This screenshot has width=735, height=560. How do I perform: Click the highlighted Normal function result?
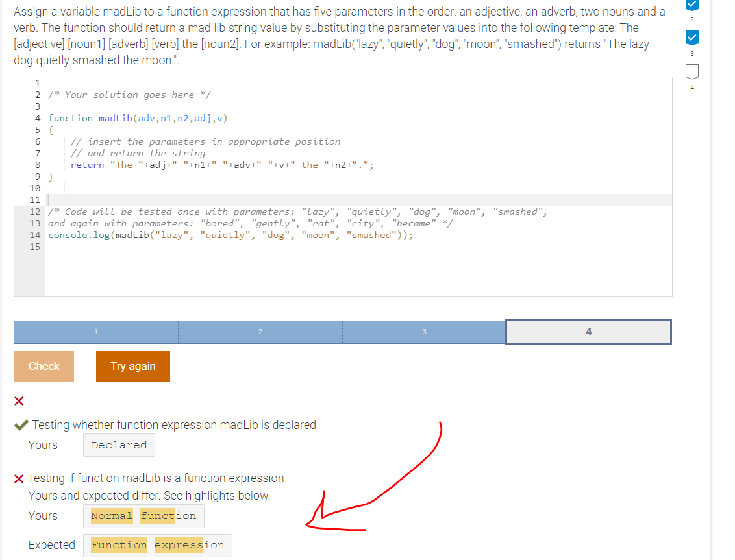click(143, 516)
